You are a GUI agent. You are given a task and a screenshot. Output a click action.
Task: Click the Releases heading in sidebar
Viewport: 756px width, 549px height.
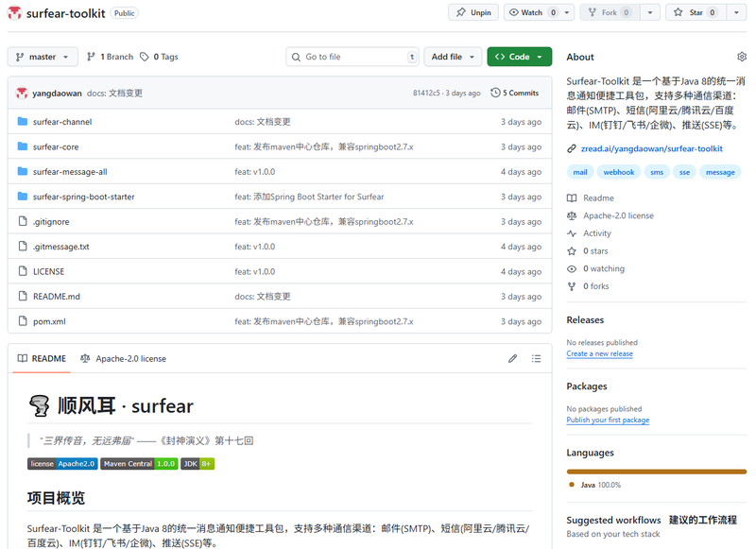pyautogui.click(x=585, y=320)
